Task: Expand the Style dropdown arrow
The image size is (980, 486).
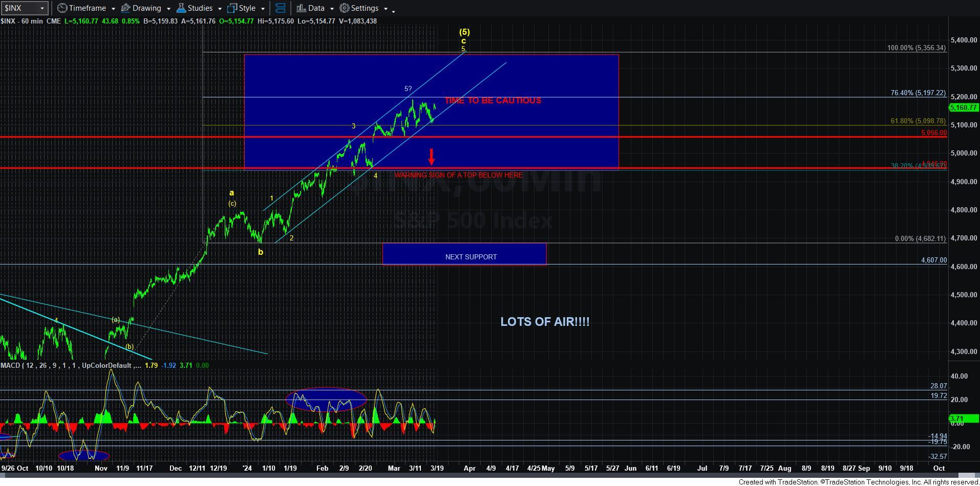Action: click(262, 9)
